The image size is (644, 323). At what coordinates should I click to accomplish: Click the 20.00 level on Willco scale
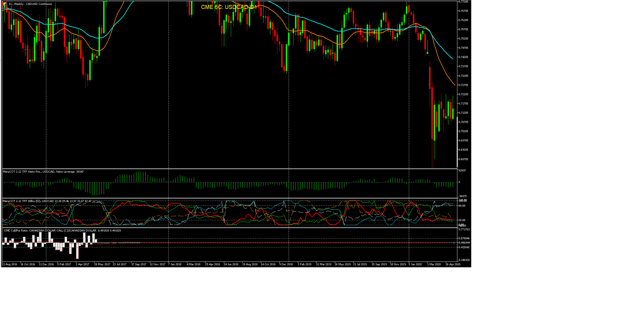click(x=462, y=220)
